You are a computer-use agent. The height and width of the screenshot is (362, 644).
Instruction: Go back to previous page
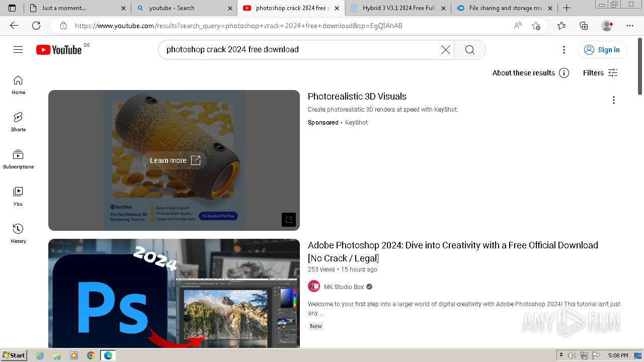[x=14, y=26]
